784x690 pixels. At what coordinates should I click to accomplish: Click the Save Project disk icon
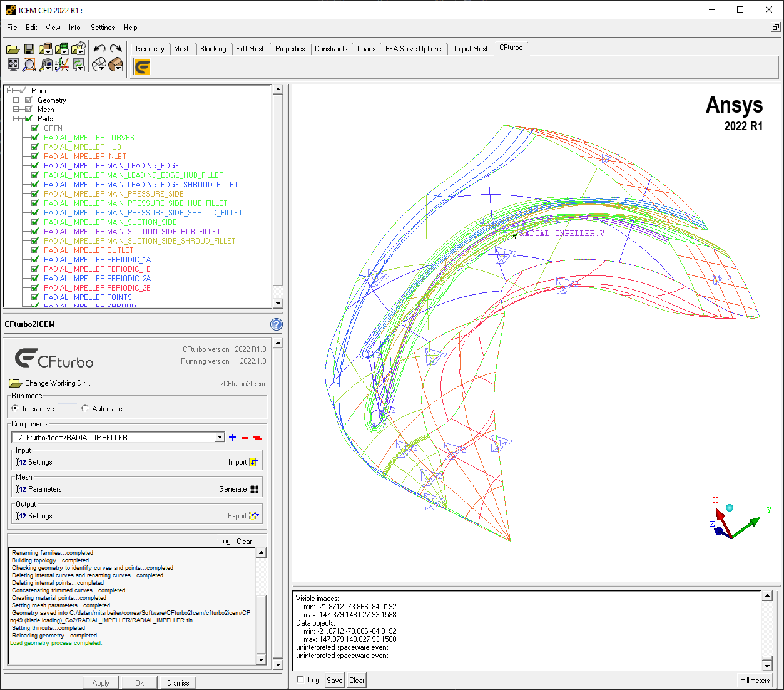click(x=29, y=49)
